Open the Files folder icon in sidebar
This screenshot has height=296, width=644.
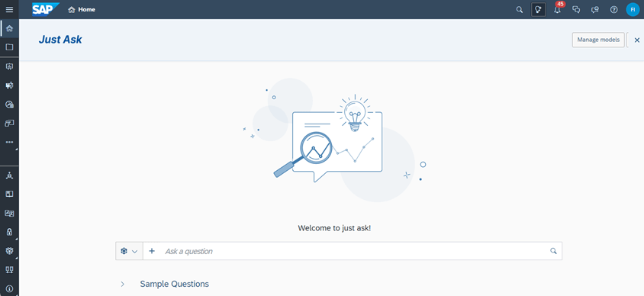pyautogui.click(x=9, y=47)
